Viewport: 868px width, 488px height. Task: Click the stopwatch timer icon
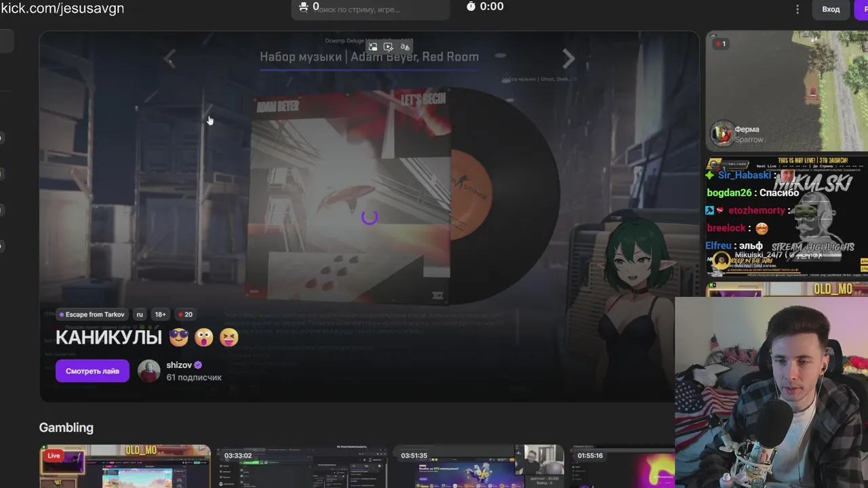pos(471,7)
